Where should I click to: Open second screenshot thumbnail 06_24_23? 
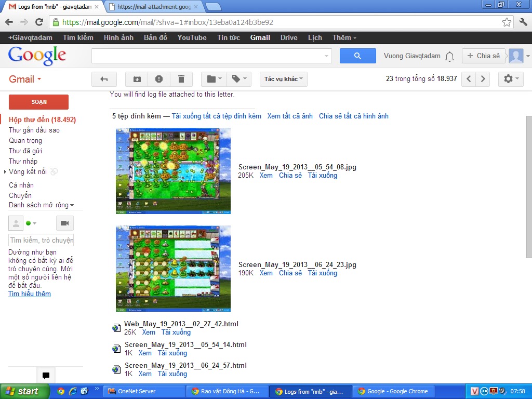tap(173, 269)
